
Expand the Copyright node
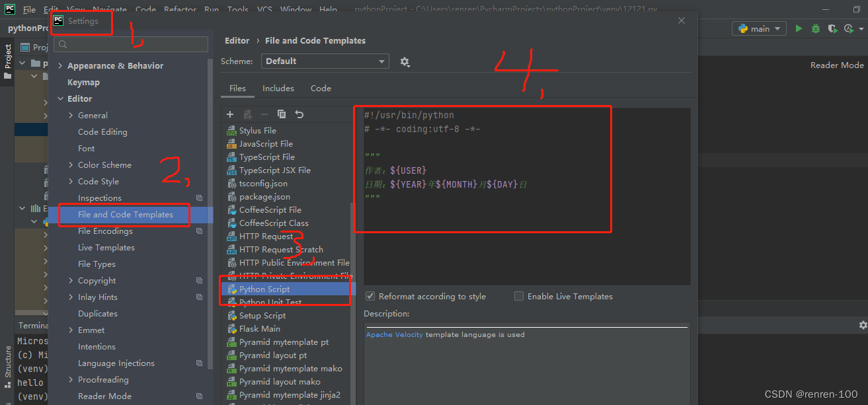click(71, 281)
